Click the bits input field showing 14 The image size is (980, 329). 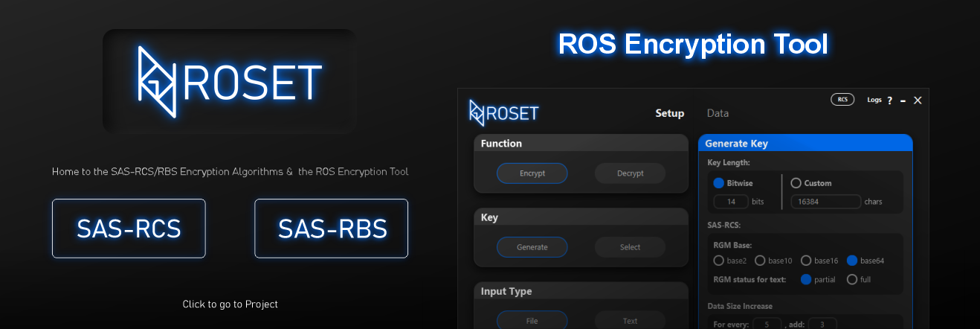tap(731, 202)
